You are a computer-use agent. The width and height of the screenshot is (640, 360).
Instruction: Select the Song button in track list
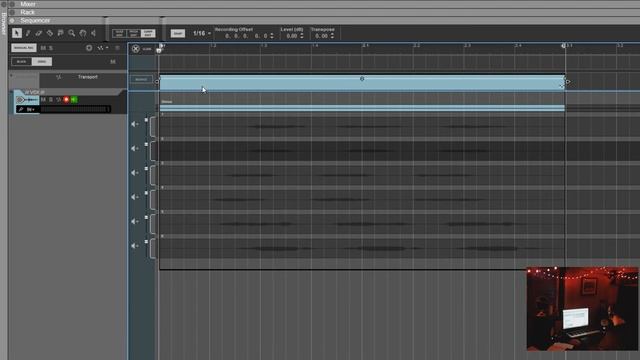[42, 62]
